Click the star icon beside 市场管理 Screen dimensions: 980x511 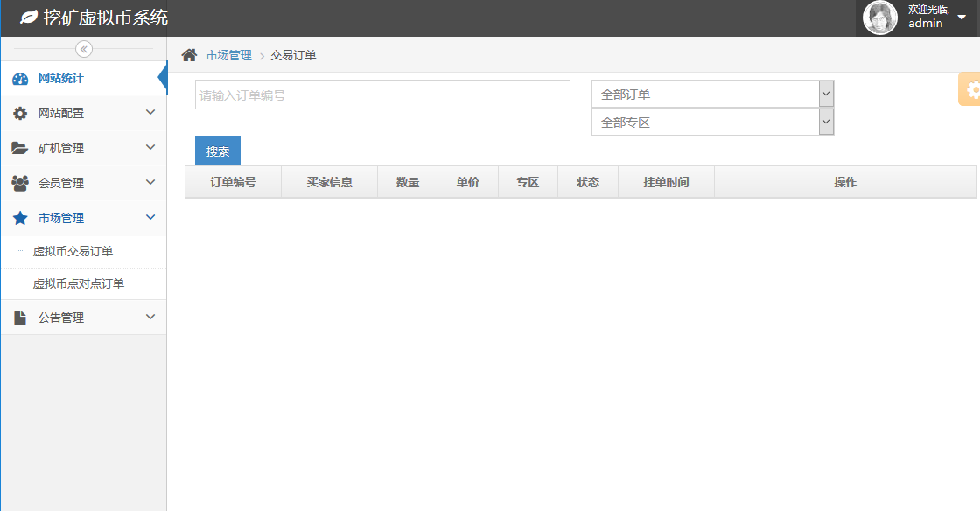[20, 219]
